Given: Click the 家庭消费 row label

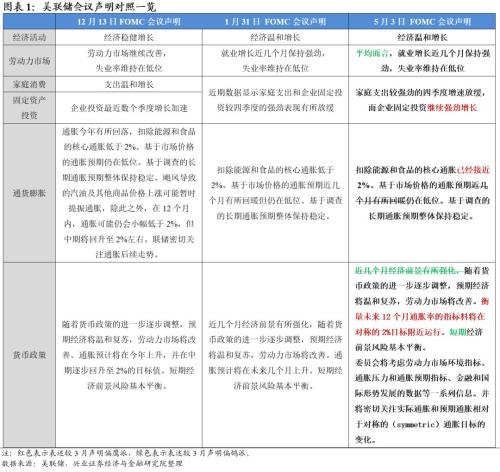Looking at the screenshot, I should [x=29, y=84].
